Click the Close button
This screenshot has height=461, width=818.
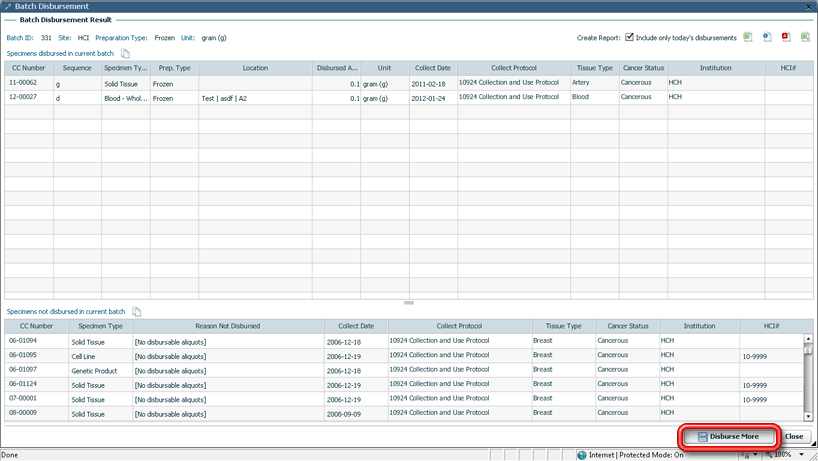click(794, 436)
